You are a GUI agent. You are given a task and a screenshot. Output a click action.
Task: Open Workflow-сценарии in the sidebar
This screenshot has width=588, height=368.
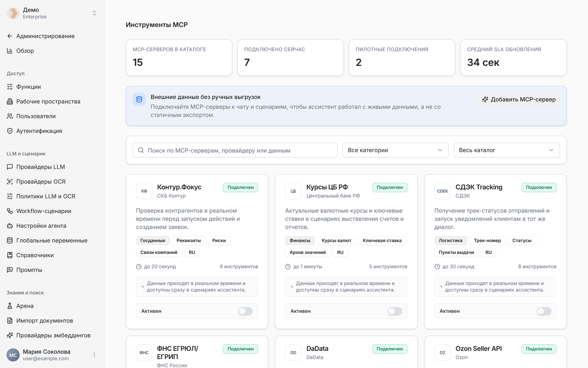click(44, 211)
